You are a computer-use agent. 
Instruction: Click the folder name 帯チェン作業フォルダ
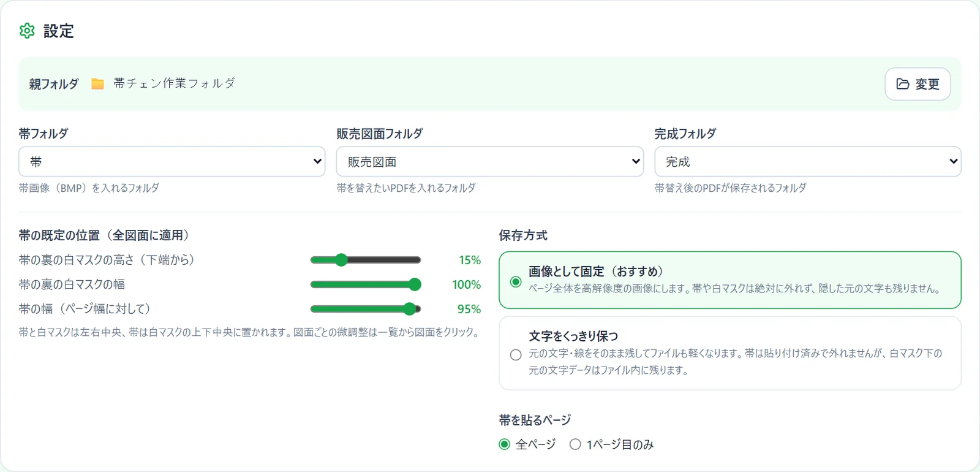(175, 83)
